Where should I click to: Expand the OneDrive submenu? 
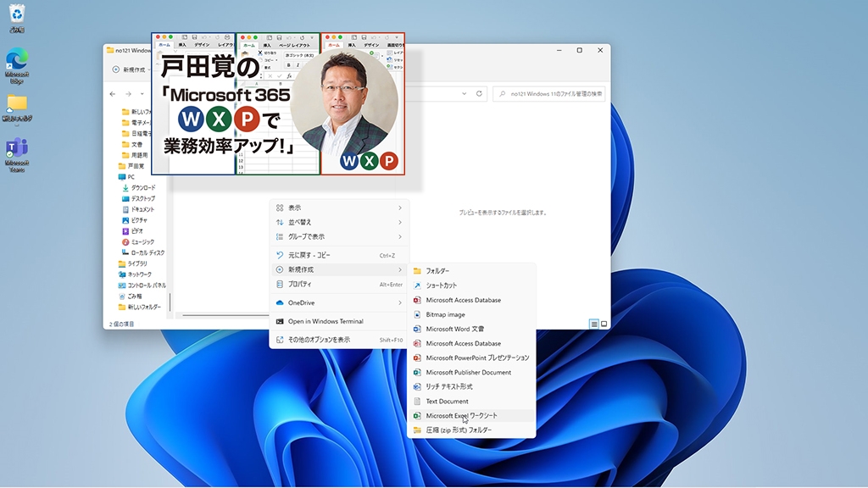tap(339, 302)
